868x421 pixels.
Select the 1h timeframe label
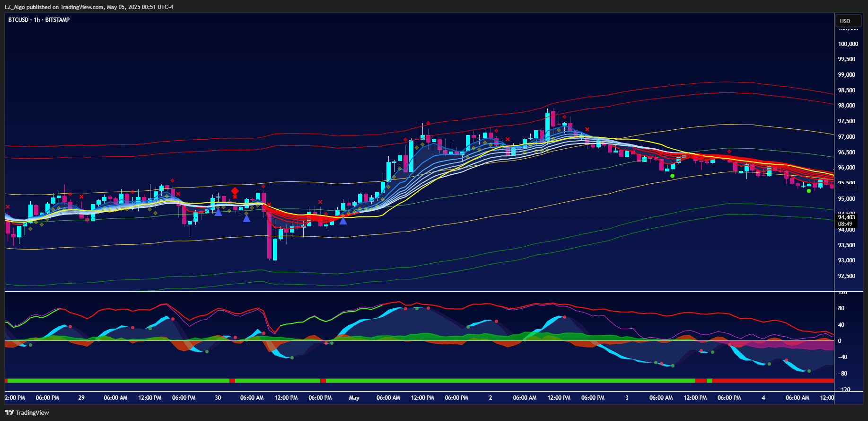(x=37, y=20)
